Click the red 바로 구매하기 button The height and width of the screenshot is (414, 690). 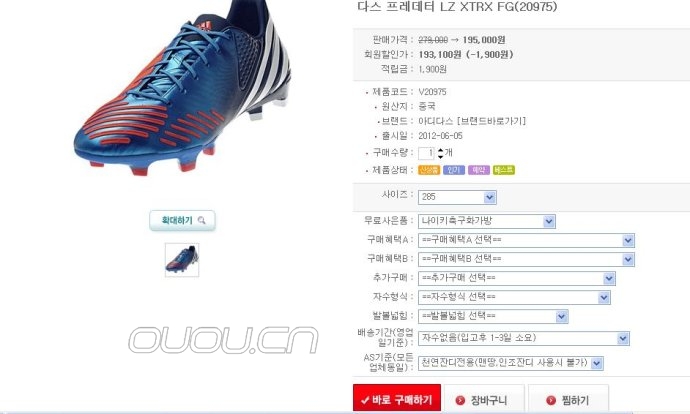tap(397, 399)
